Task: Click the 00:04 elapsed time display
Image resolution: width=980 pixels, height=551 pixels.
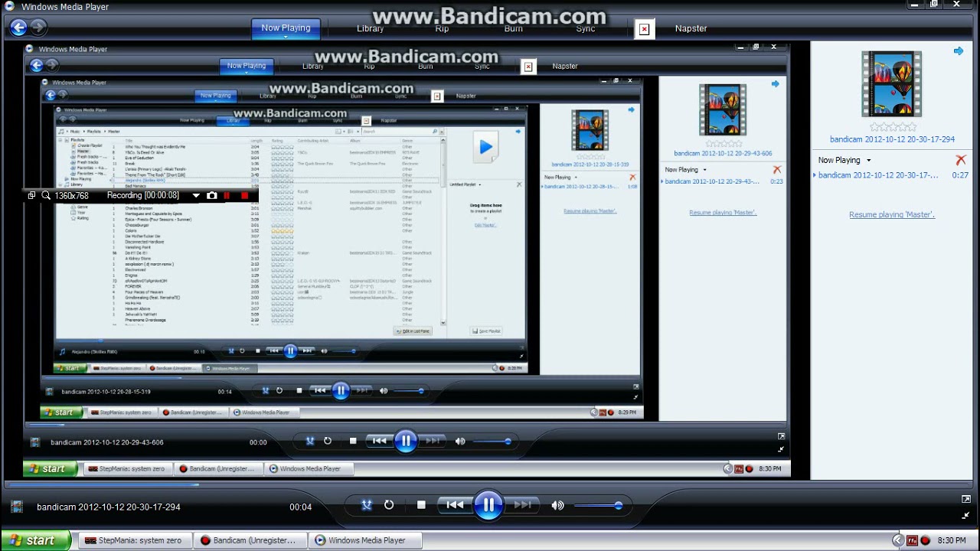Action: 300,507
